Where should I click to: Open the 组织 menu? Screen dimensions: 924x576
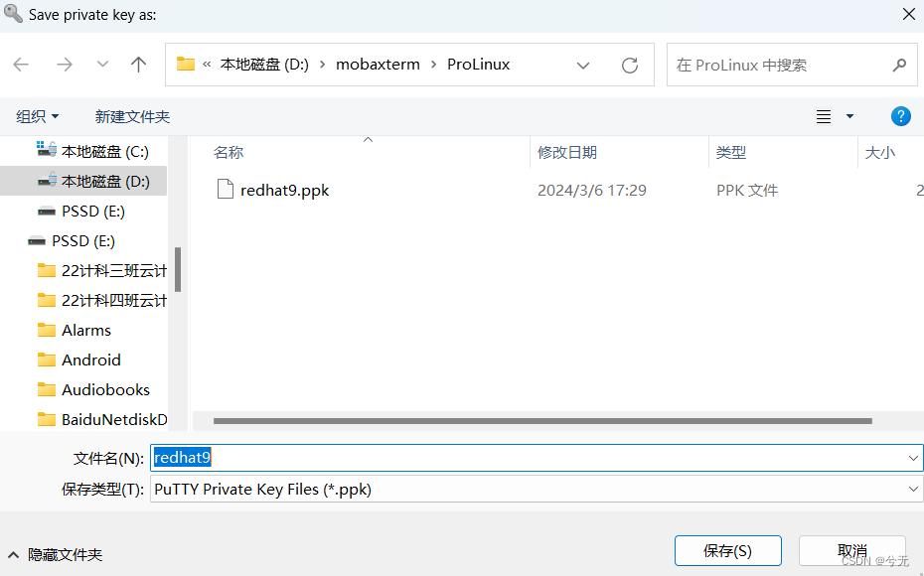(38, 116)
